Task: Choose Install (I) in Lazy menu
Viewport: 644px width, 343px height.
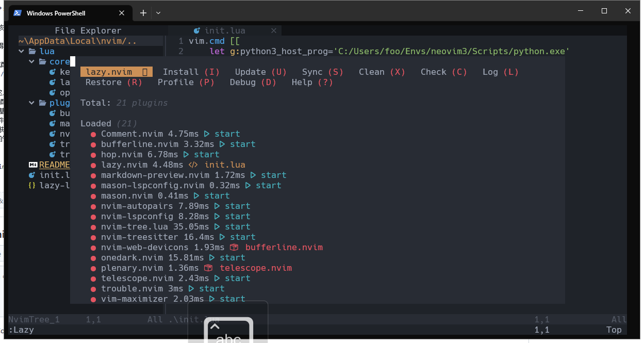Action: click(191, 72)
